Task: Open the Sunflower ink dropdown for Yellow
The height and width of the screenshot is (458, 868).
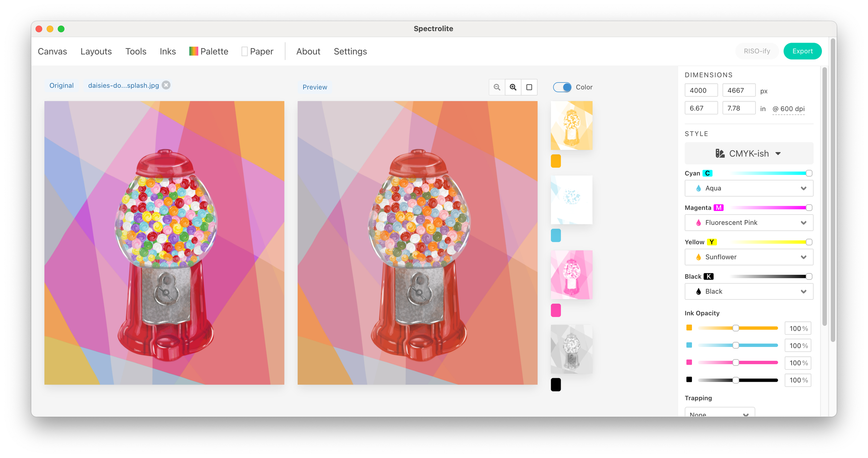Action: point(749,257)
